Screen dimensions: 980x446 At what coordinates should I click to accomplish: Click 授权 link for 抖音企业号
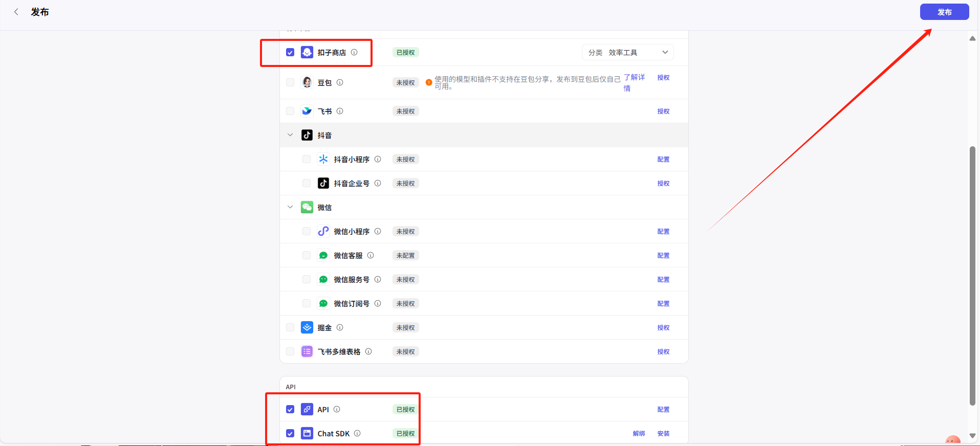(x=663, y=183)
